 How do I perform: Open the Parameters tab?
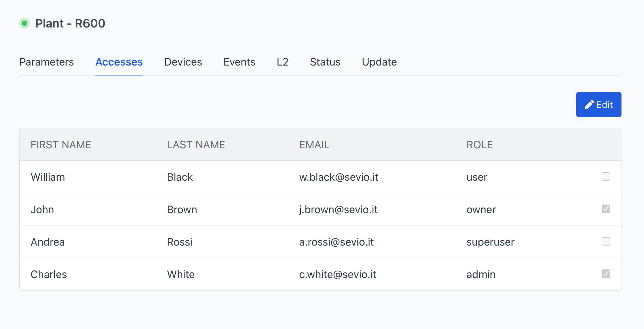47,62
